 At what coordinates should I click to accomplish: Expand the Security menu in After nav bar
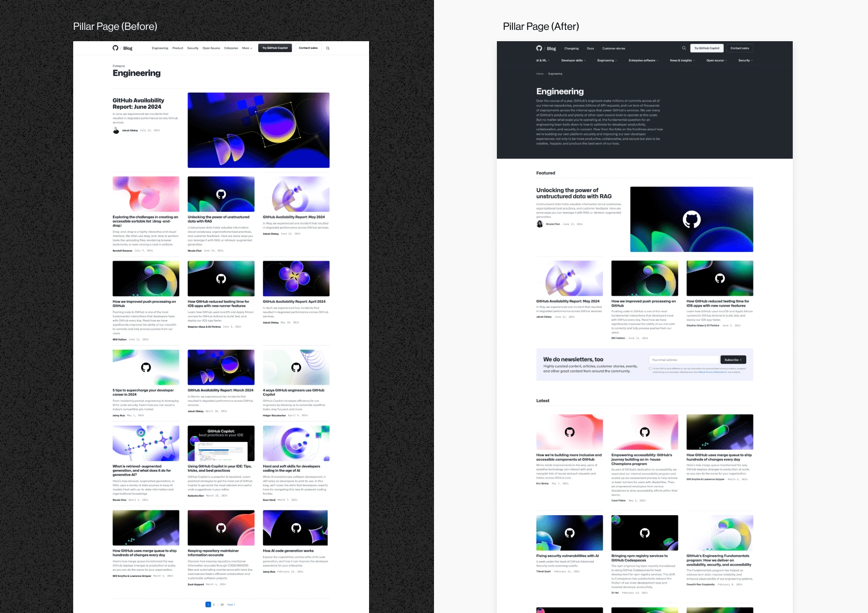click(x=745, y=60)
